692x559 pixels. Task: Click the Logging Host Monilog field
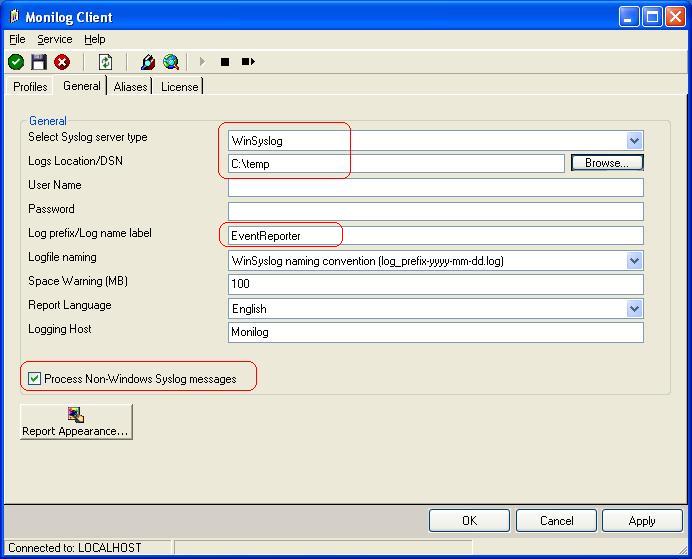436,332
